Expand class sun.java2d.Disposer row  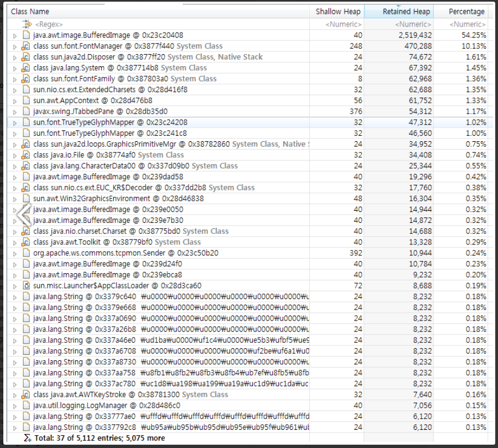(14, 58)
